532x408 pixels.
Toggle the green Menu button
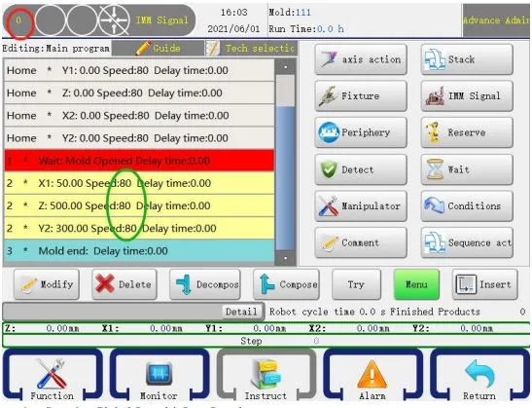click(x=416, y=284)
